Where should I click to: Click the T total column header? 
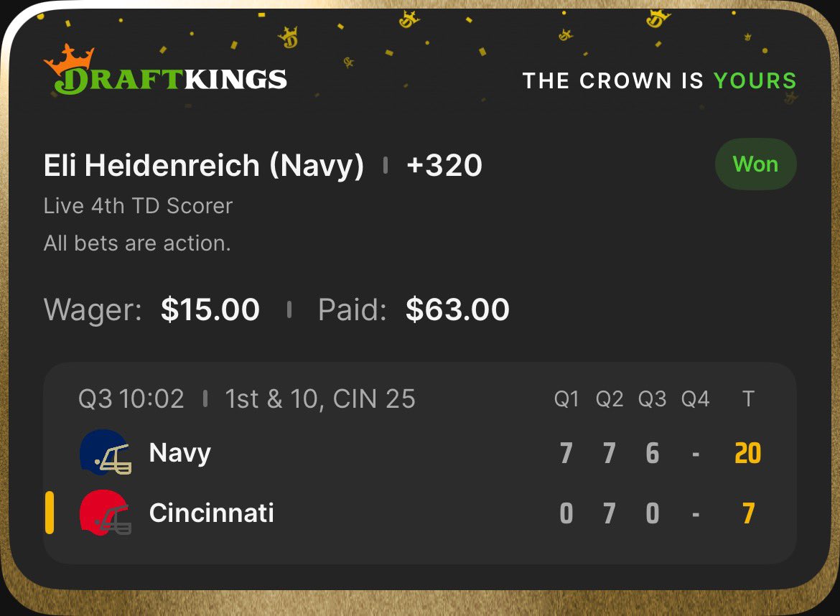(x=748, y=399)
